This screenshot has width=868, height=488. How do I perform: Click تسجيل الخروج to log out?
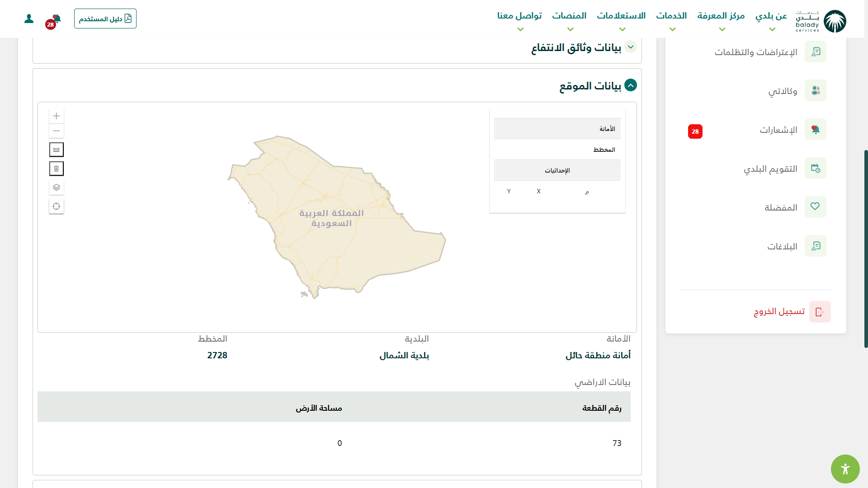[779, 312]
